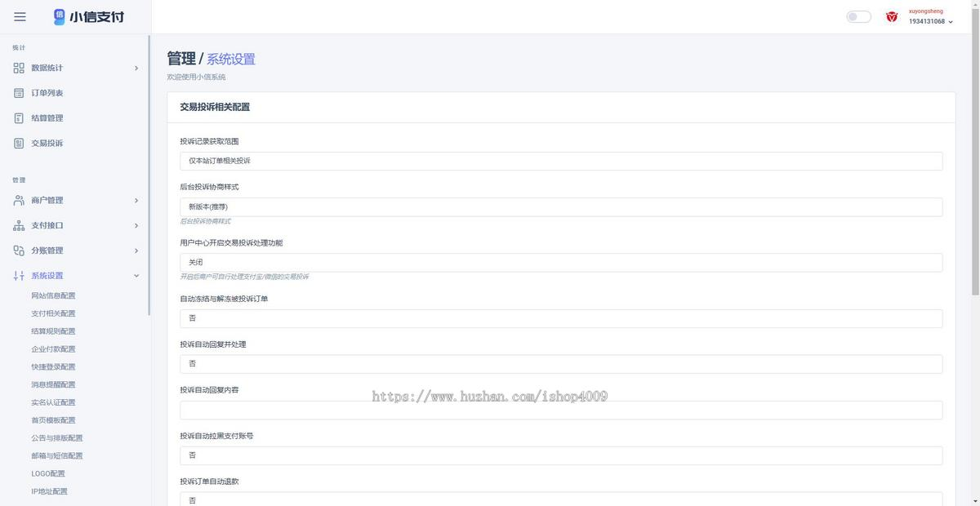Screen dimensions: 980x506
Task: Open 商户管理 menu item
Action: point(47,201)
